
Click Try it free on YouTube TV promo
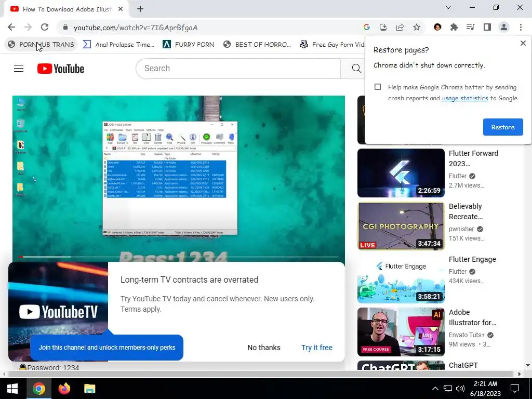(316, 348)
